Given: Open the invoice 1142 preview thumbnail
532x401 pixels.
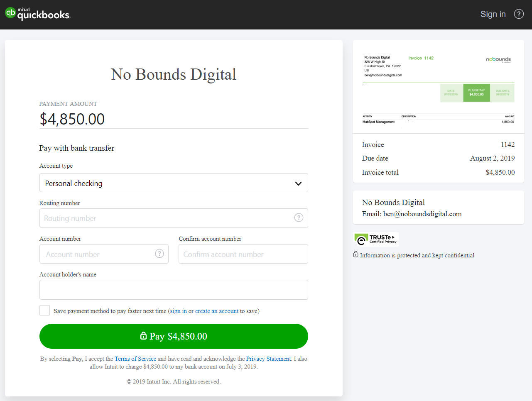Looking at the screenshot, I should (438, 87).
